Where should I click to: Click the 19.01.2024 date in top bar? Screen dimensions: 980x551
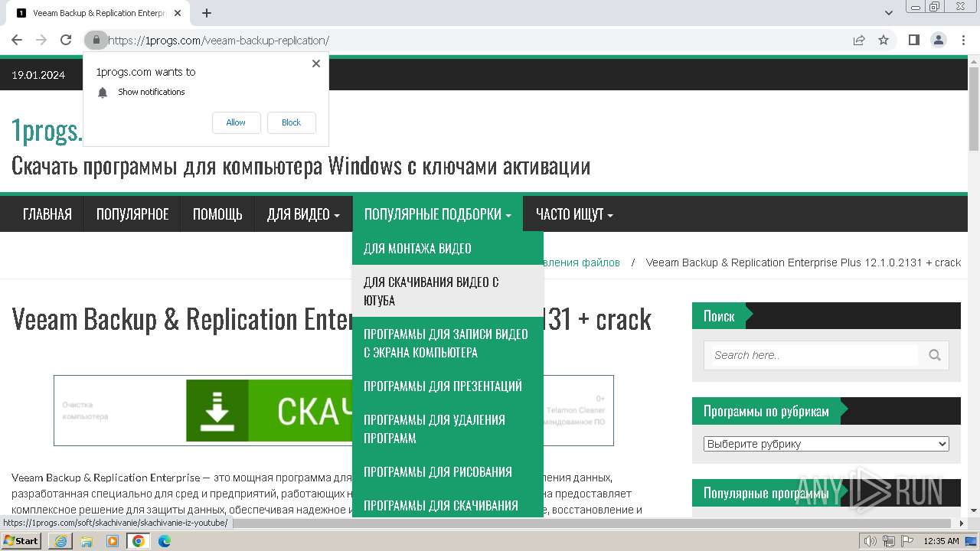coord(38,75)
